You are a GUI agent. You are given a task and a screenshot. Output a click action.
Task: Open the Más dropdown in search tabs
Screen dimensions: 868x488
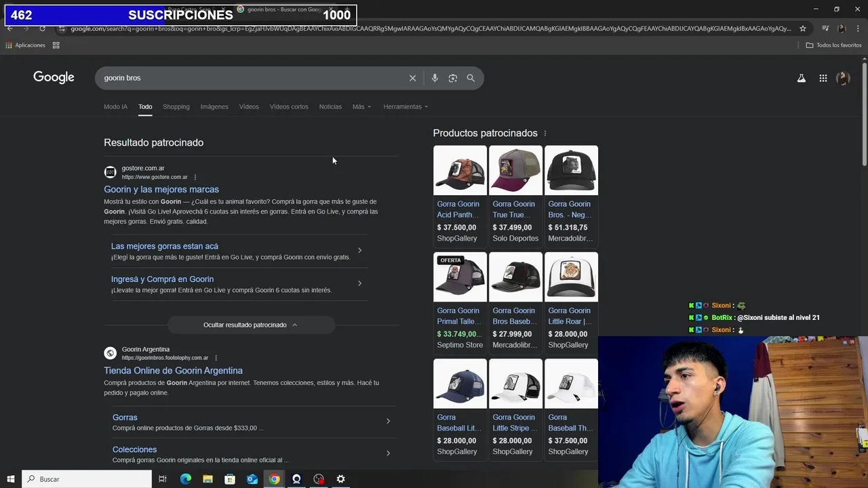361,106
